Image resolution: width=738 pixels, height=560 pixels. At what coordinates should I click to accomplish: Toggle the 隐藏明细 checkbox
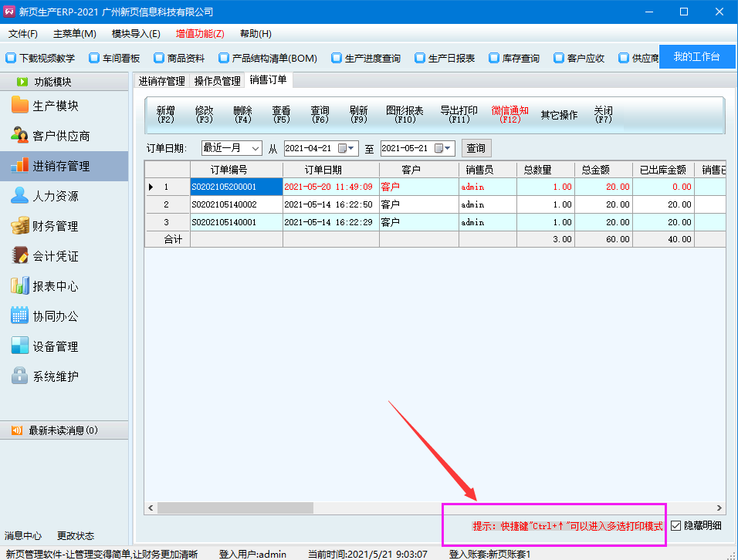[676, 526]
